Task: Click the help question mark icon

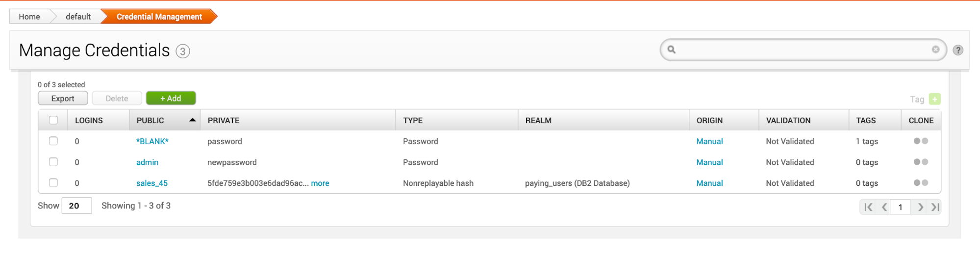Action: pyautogui.click(x=957, y=50)
